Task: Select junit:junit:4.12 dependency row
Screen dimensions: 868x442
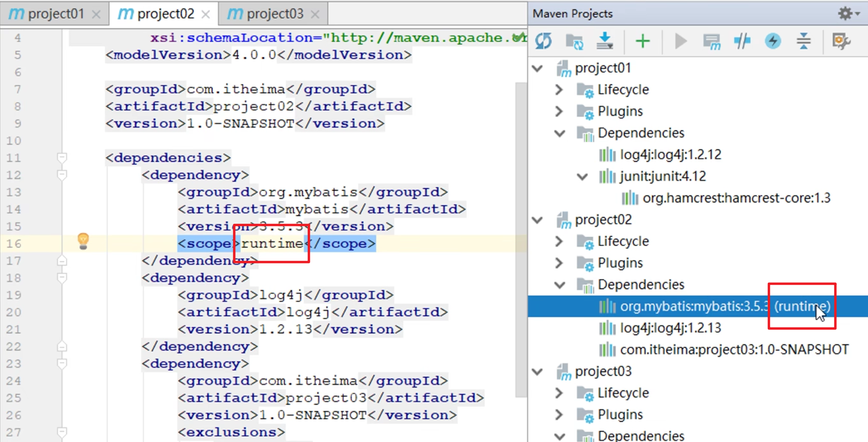Action: [x=663, y=176]
